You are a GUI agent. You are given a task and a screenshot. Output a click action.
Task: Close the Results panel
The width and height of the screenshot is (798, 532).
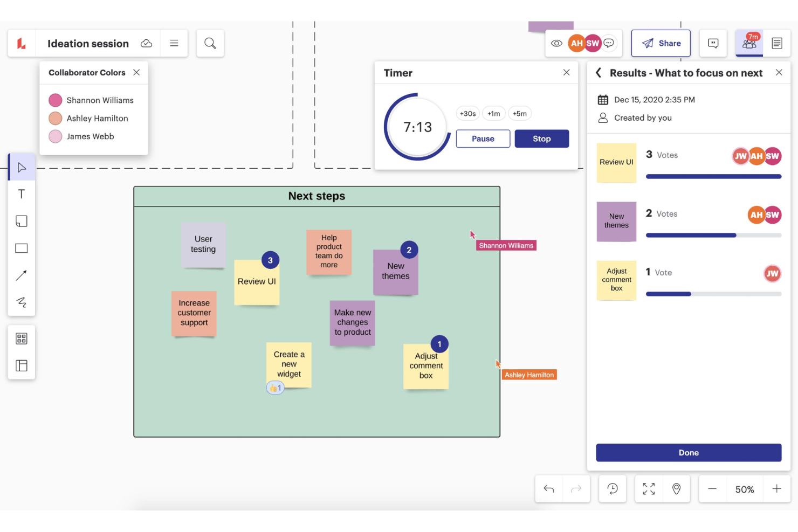pyautogui.click(x=779, y=72)
